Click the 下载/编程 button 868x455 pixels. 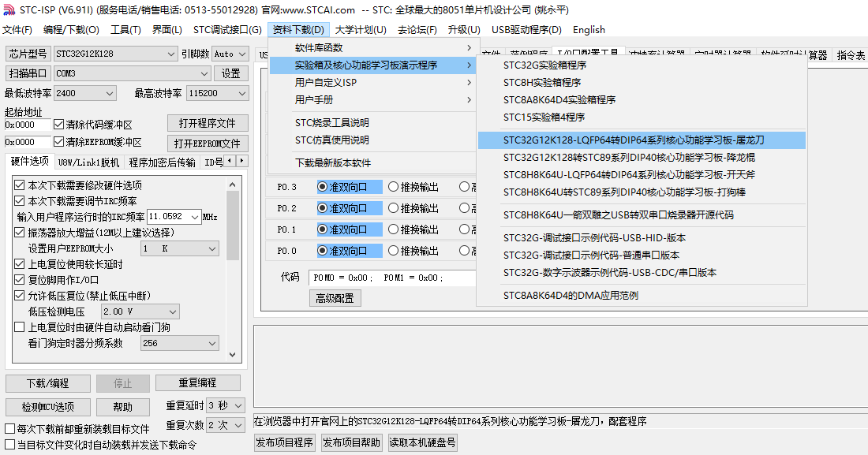[48, 383]
